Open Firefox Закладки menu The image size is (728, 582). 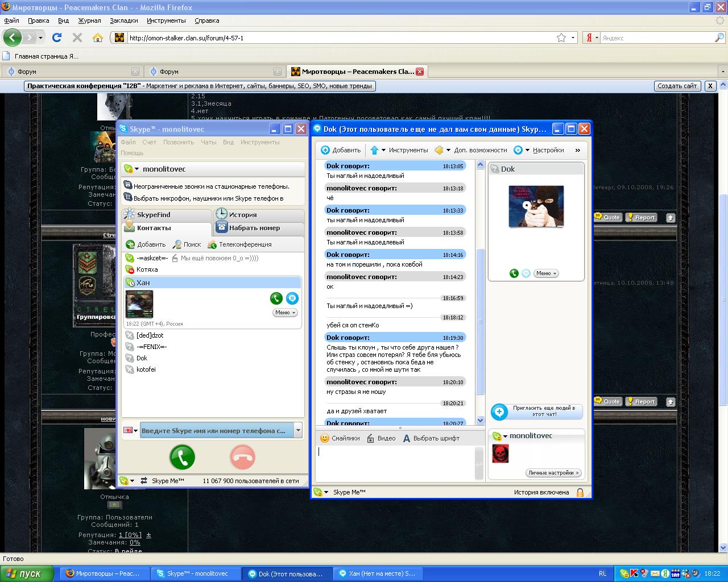pos(124,20)
